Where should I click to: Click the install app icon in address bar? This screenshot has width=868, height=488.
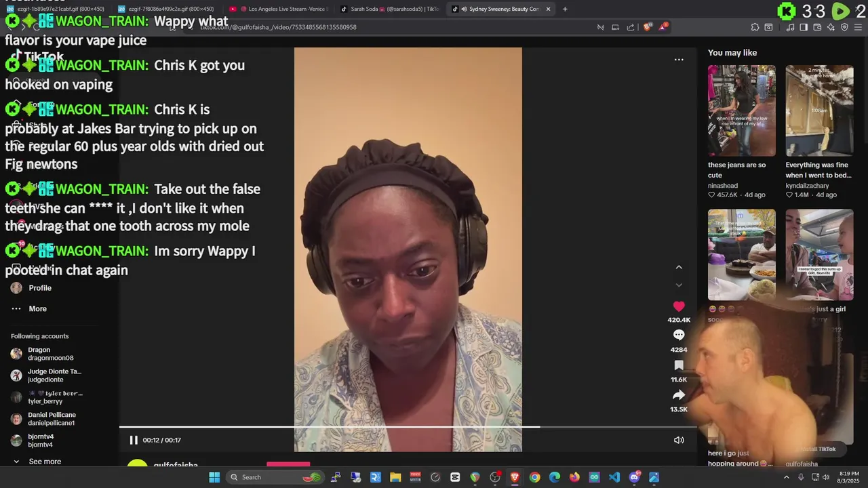pyautogui.click(x=615, y=27)
